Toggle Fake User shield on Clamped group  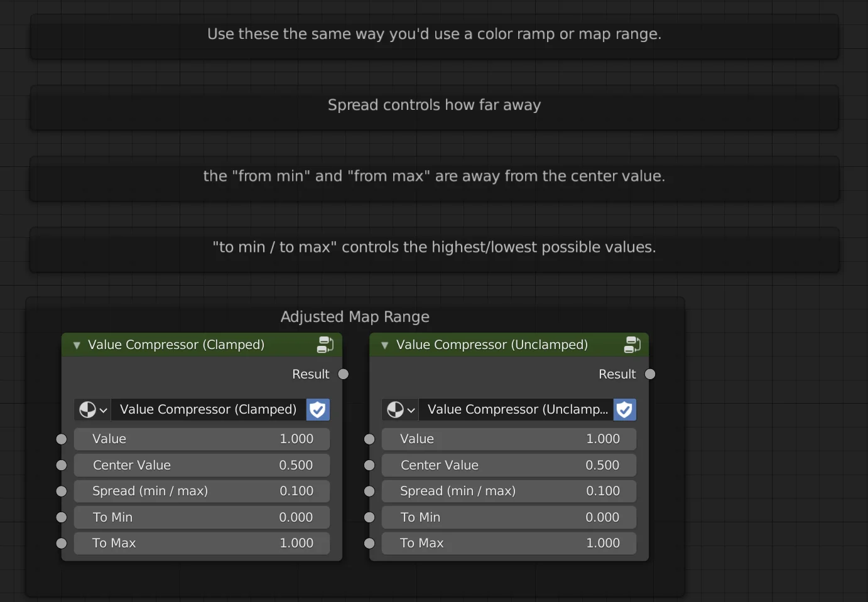click(318, 409)
